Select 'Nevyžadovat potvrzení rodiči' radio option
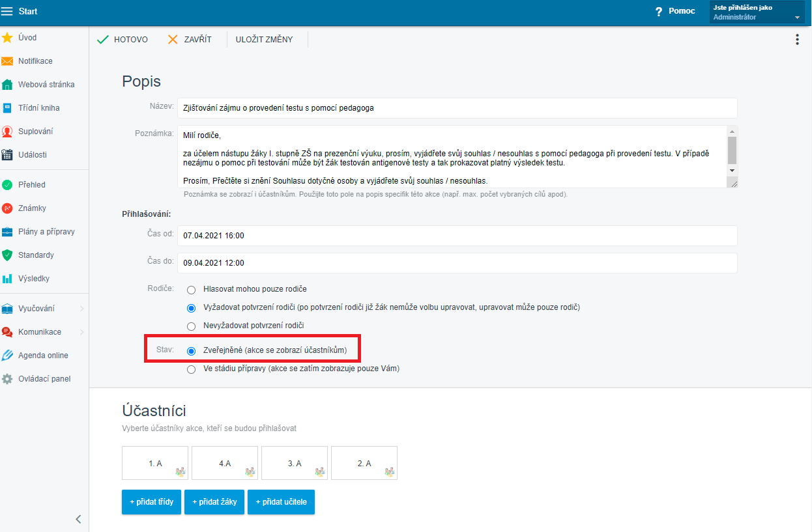This screenshot has width=812, height=532. pos(191,326)
